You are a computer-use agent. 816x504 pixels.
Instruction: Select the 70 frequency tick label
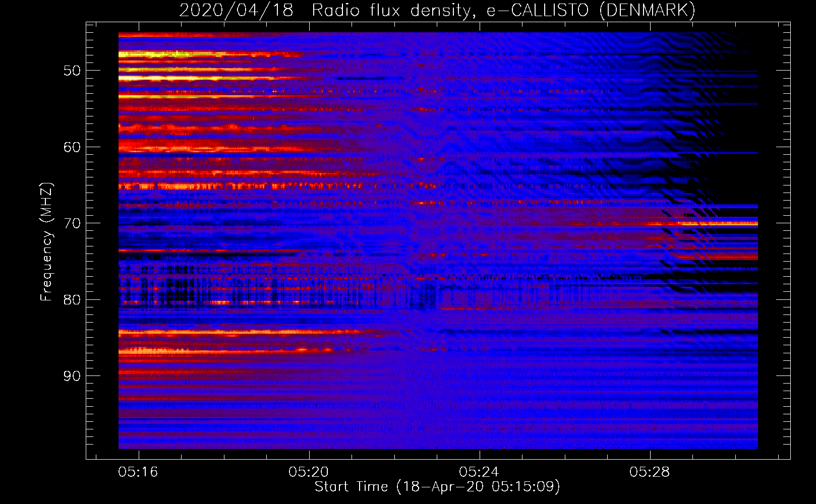point(72,223)
